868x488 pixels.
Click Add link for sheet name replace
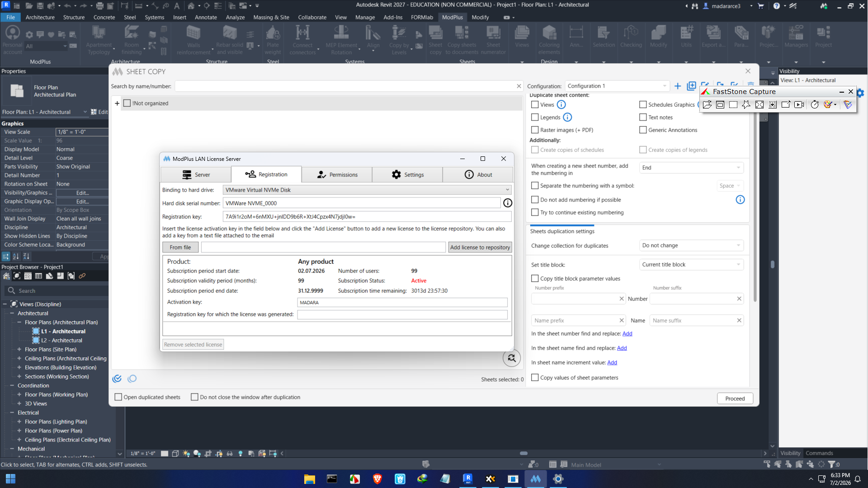[622, 348]
